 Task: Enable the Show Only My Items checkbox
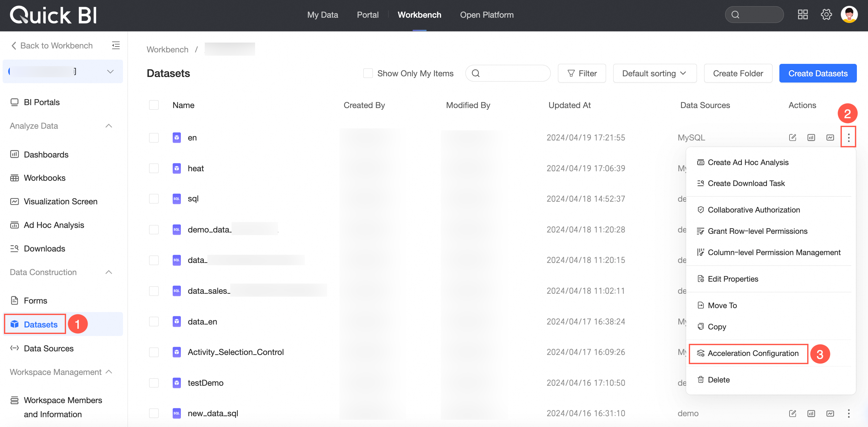pos(368,73)
